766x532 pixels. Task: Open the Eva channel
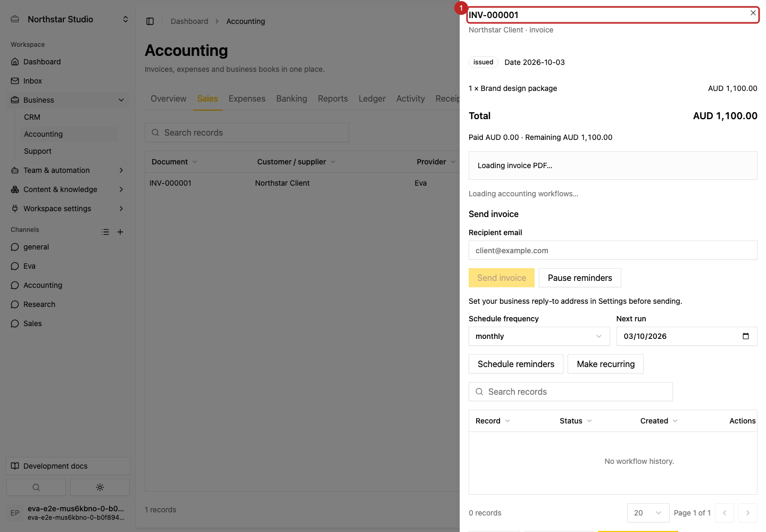coord(68,266)
